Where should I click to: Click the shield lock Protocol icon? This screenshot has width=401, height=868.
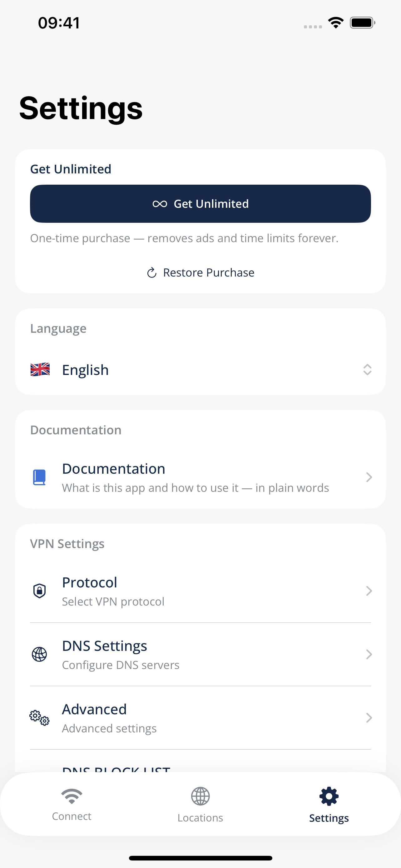coord(39,591)
